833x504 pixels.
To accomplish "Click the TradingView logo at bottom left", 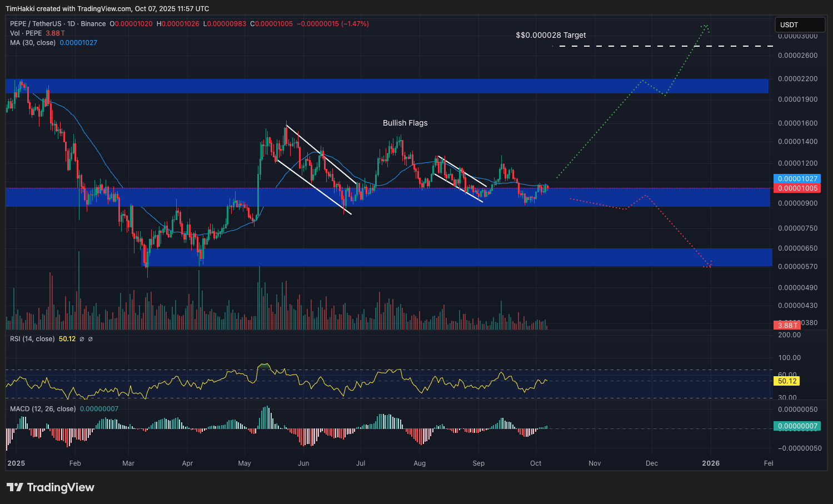I will point(51,487).
